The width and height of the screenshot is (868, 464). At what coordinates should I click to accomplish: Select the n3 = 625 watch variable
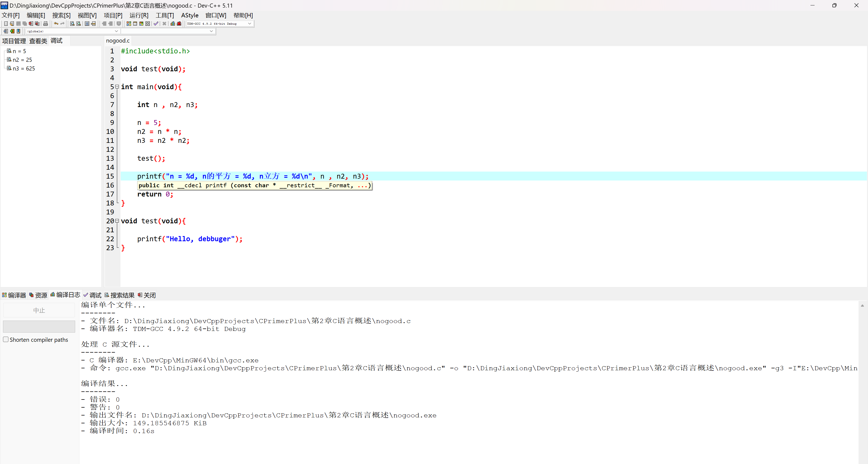click(x=24, y=68)
